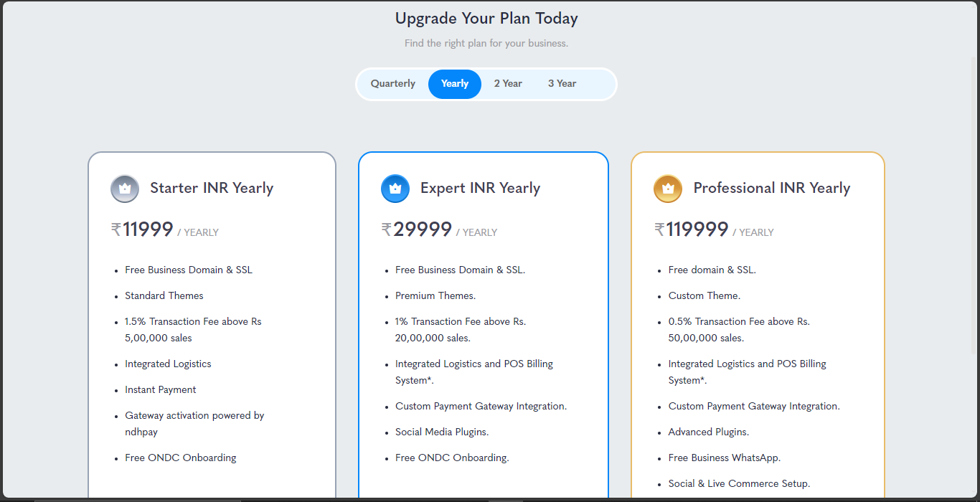
Task: Click the gold crown icon for Professional plan
Action: [668, 189]
